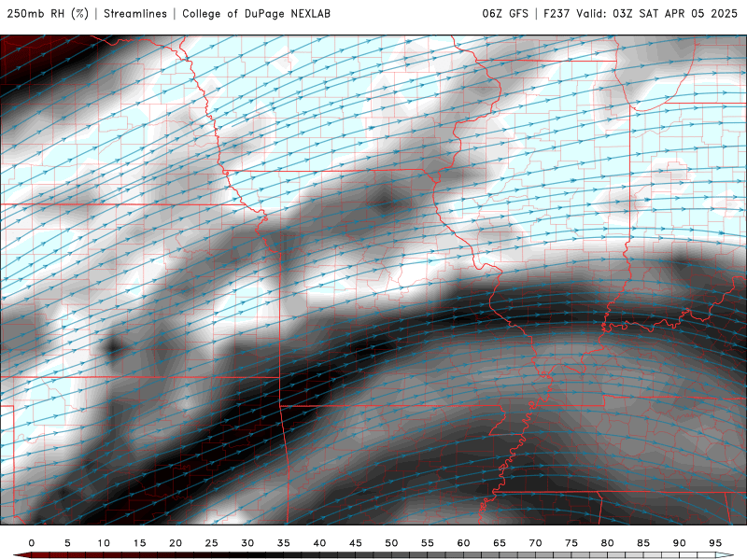
Task: Click the colorbar label '85'
Action: 643,543
